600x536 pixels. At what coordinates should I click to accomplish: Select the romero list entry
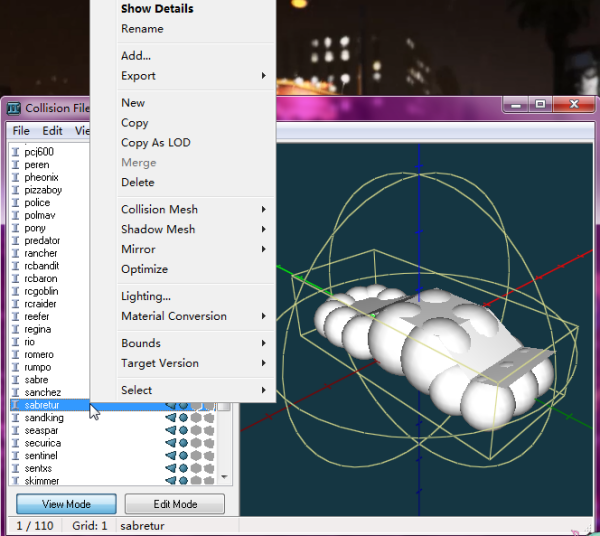coord(39,354)
